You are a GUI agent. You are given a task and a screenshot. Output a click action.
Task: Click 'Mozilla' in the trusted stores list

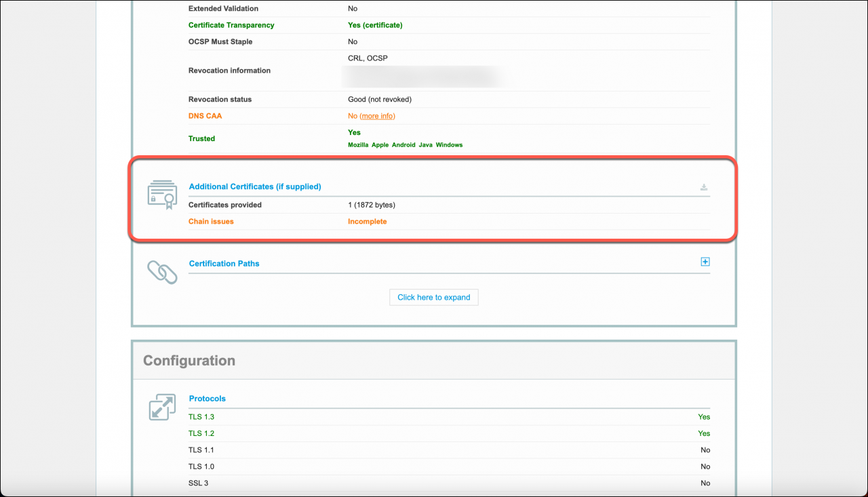358,145
